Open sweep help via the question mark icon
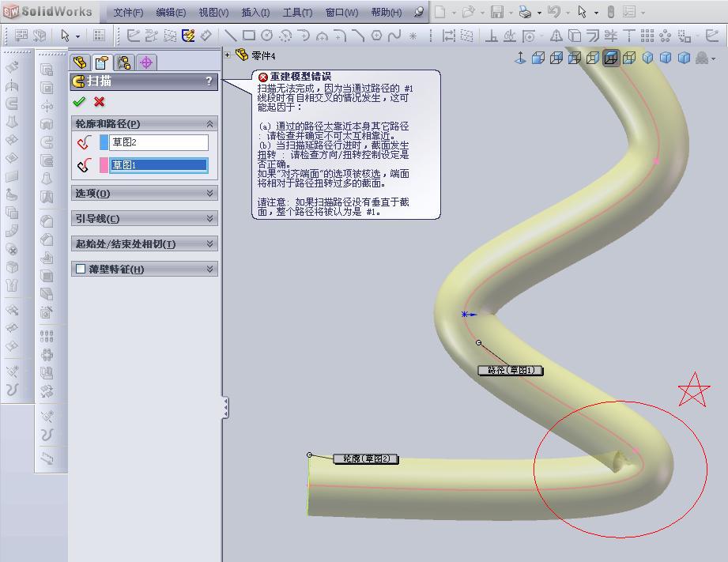Viewport: 728px width, 562px height. (x=209, y=81)
